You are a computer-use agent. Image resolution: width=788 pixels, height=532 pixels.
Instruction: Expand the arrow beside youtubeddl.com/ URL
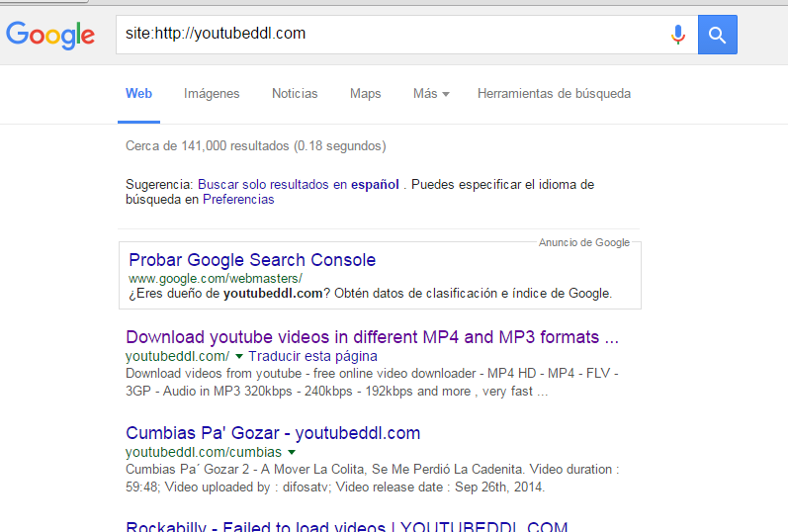pyautogui.click(x=239, y=357)
